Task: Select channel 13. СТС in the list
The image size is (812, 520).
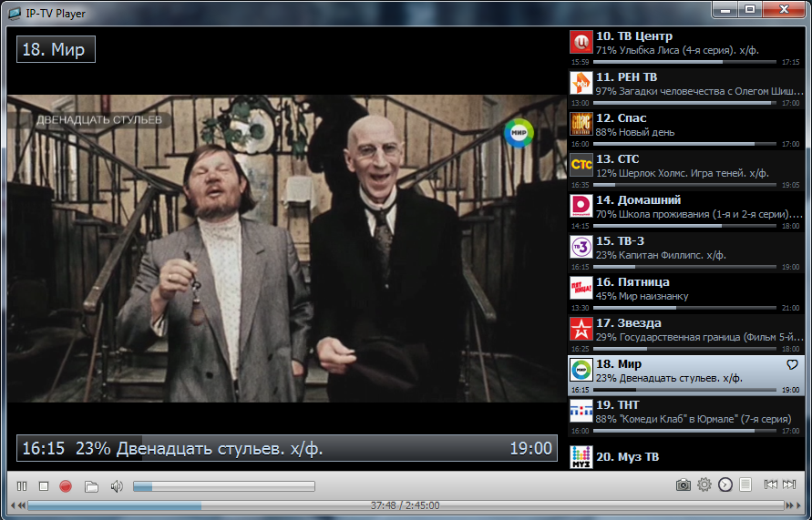Action: [685, 166]
